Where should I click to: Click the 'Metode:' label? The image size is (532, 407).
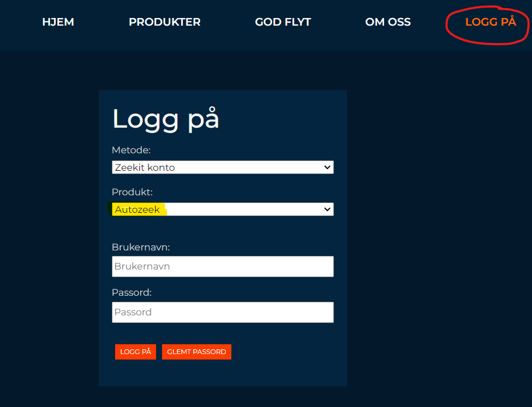click(131, 150)
